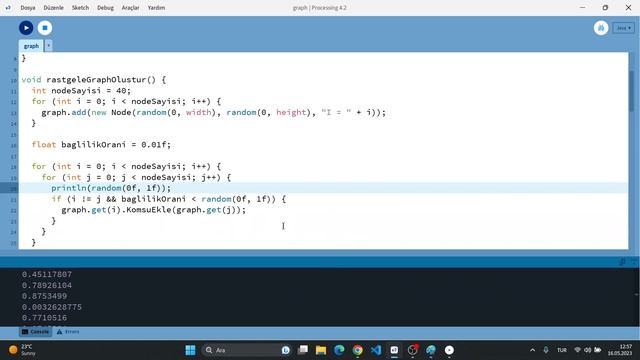This screenshot has width=640, height=360.
Task: Show hidden system tray icons
Action: tap(532, 350)
